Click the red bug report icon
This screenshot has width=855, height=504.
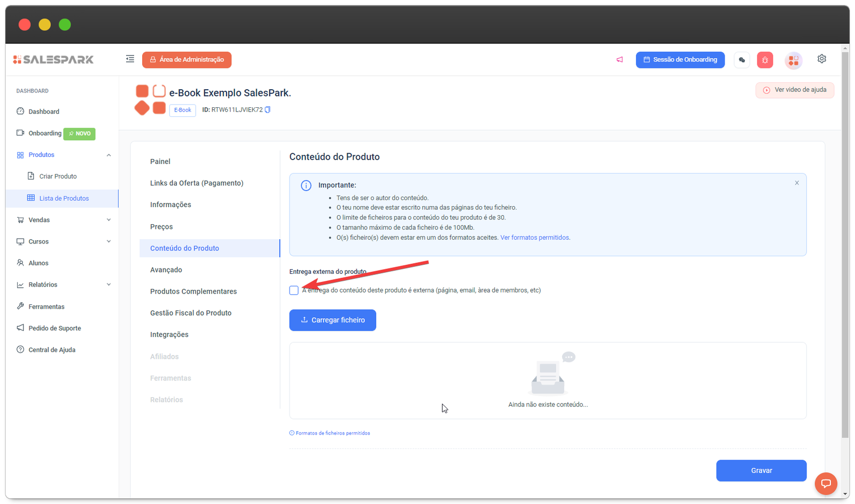pyautogui.click(x=765, y=60)
